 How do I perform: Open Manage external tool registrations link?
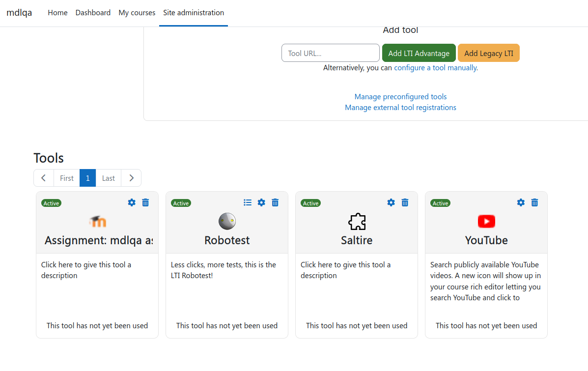point(400,108)
